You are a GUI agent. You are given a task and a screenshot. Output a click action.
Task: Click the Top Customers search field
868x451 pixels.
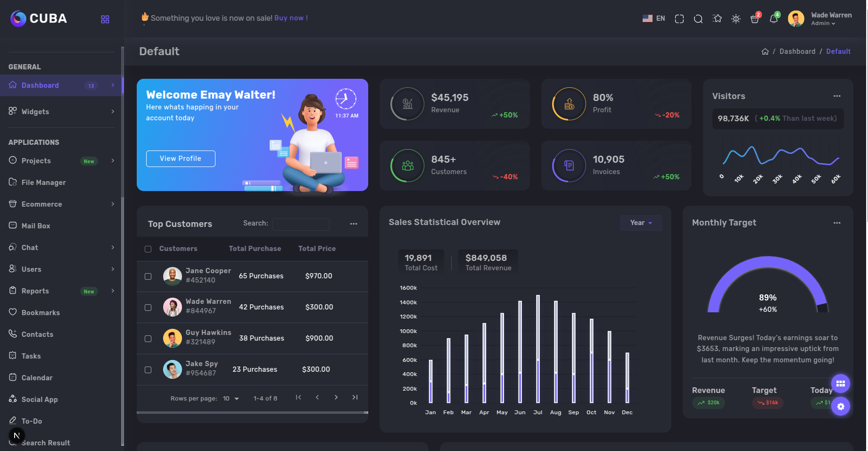301,224
